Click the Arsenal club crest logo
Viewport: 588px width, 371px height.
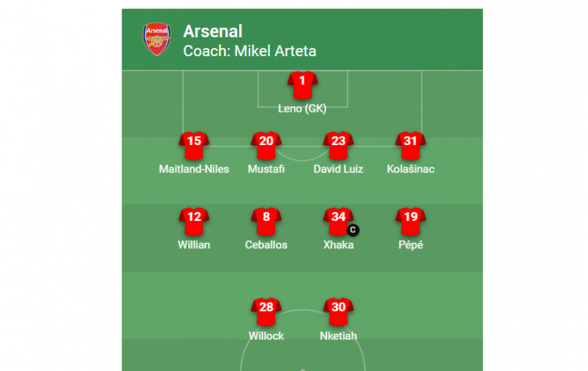click(x=157, y=39)
